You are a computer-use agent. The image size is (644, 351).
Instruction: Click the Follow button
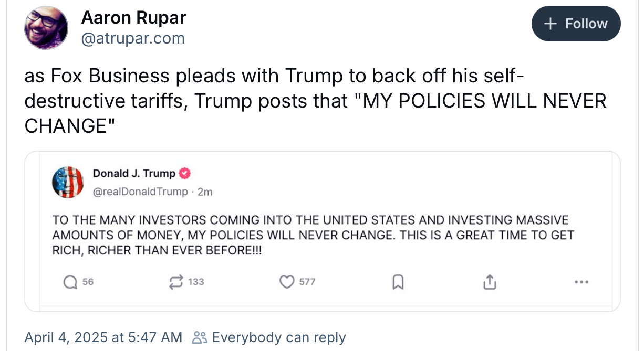tap(576, 24)
